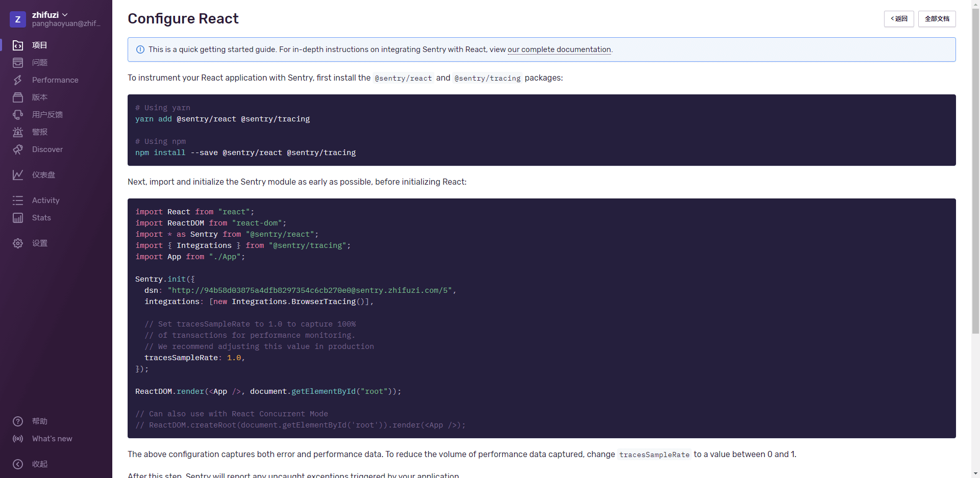Click the 'import { Integrations }' code line
This screenshot has width=980, height=478.
(x=243, y=245)
